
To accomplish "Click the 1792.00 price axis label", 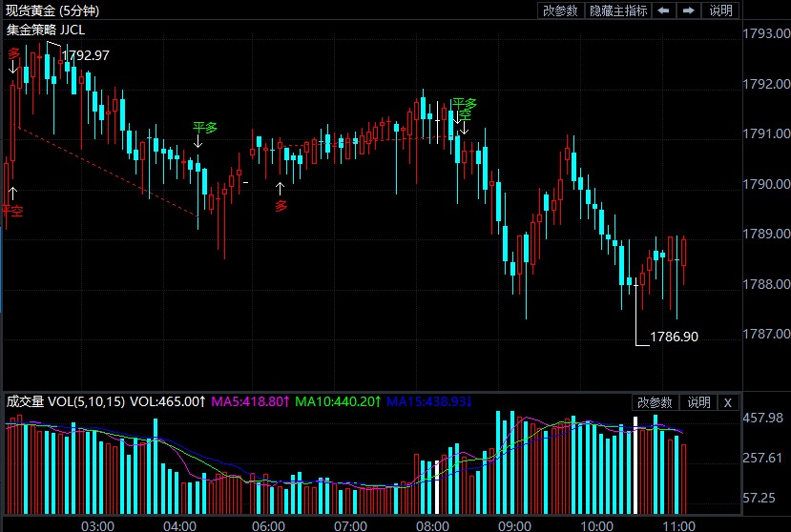I will [766, 84].
